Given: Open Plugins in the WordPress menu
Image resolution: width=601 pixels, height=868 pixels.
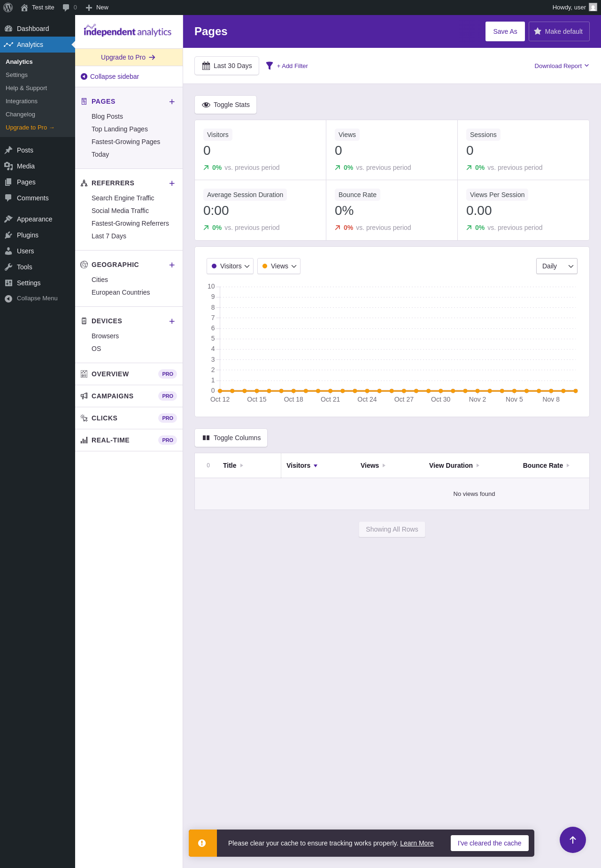Looking at the screenshot, I should [x=27, y=235].
